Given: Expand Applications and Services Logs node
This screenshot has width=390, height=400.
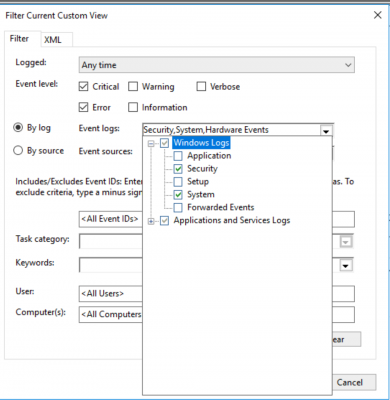Looking at the screenshot, I should (151, 221).
